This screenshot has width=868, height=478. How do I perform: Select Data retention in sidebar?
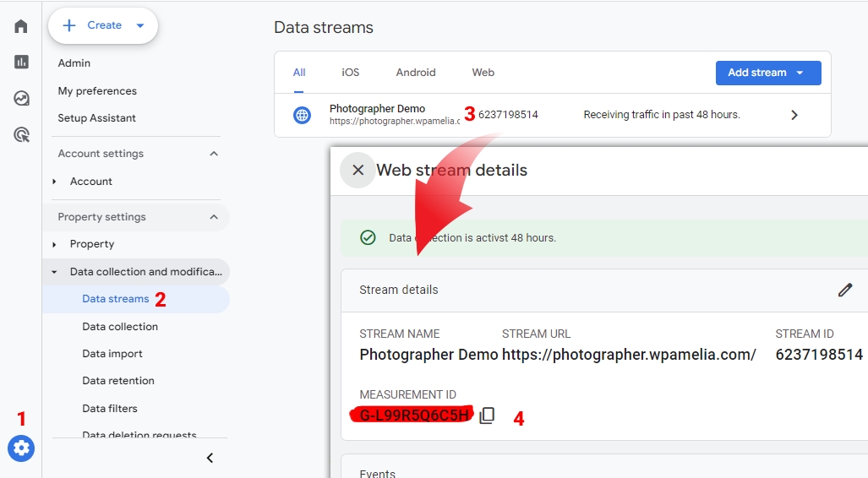pyautogui.click(x=118, y=381)
